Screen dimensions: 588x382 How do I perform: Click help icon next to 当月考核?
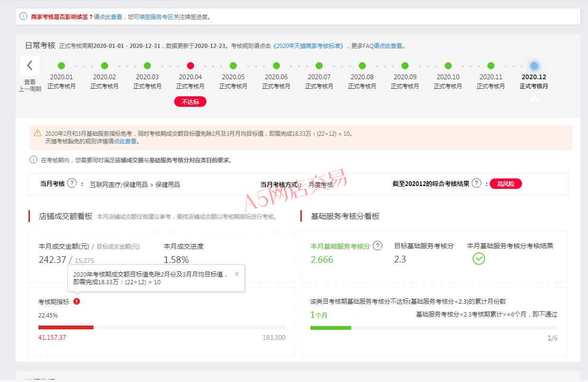pos(72,183)
